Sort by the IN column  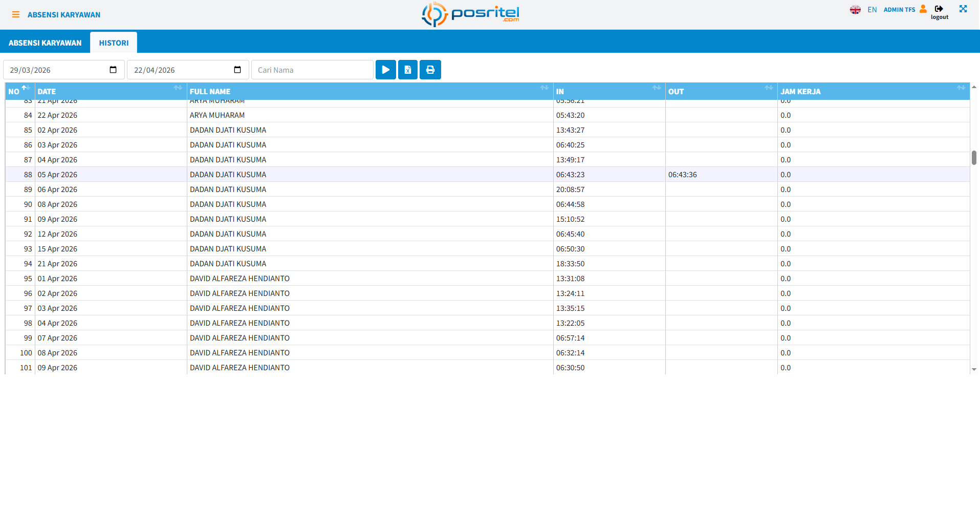tap(609, 91)
